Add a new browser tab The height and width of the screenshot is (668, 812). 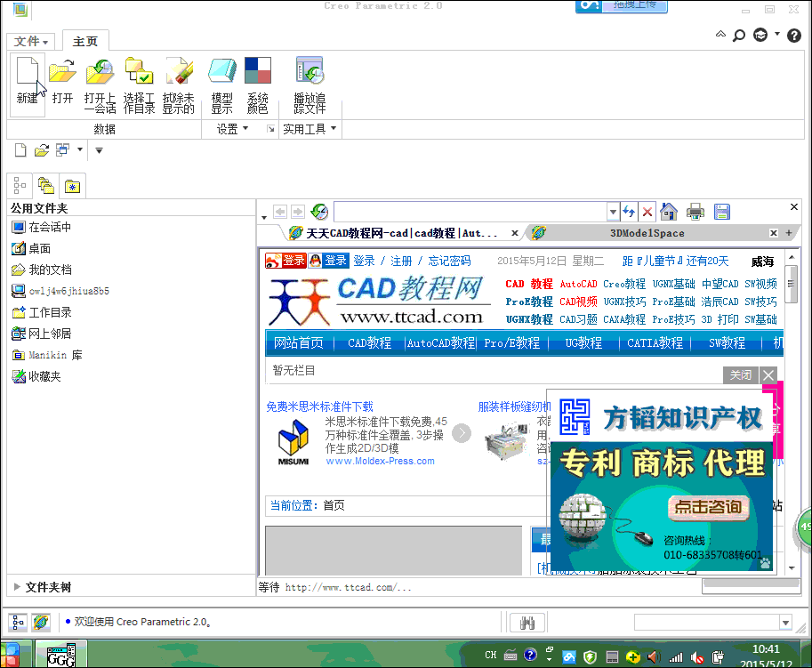pos(789,233)
